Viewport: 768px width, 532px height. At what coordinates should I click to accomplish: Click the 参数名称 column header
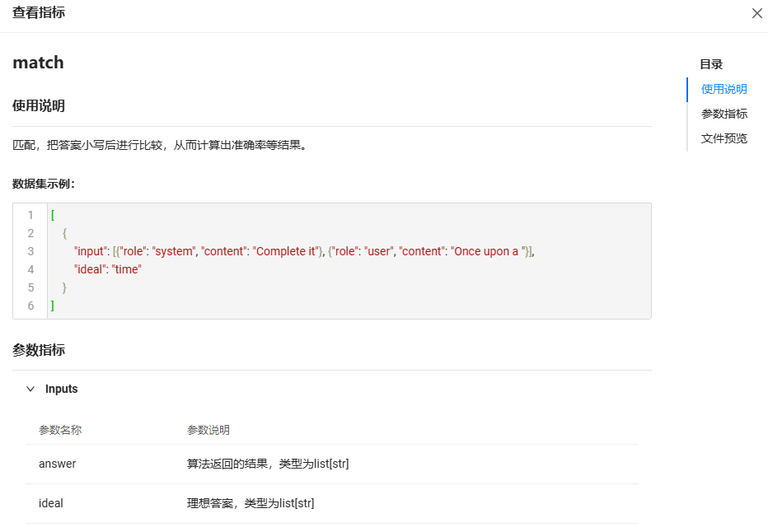(60, 430)
